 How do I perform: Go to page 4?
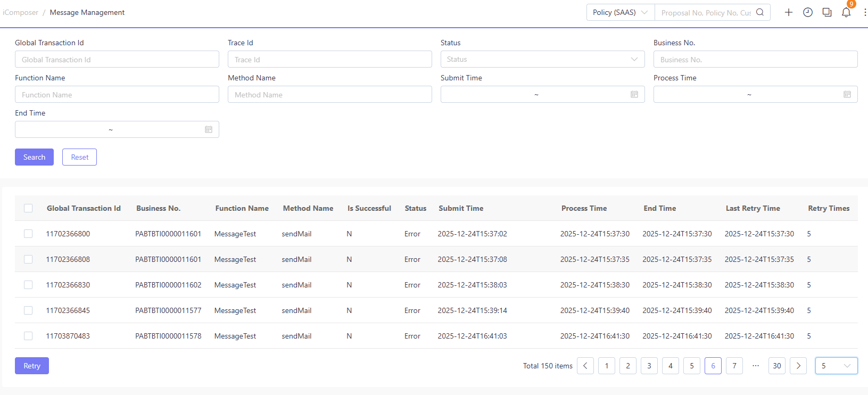click(671, 366)
